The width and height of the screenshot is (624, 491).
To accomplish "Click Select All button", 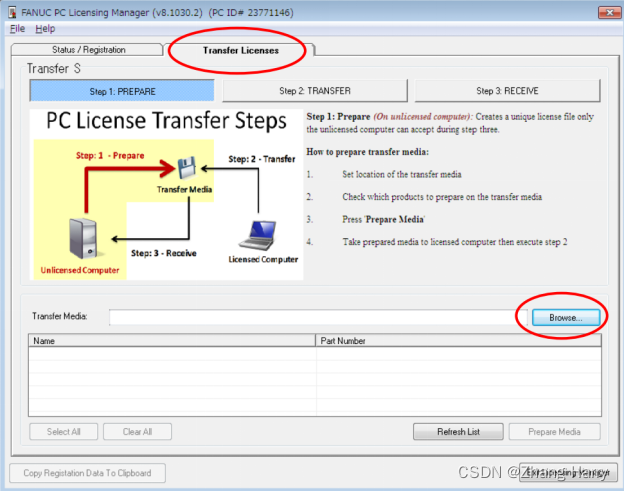I will click(64, 432).
